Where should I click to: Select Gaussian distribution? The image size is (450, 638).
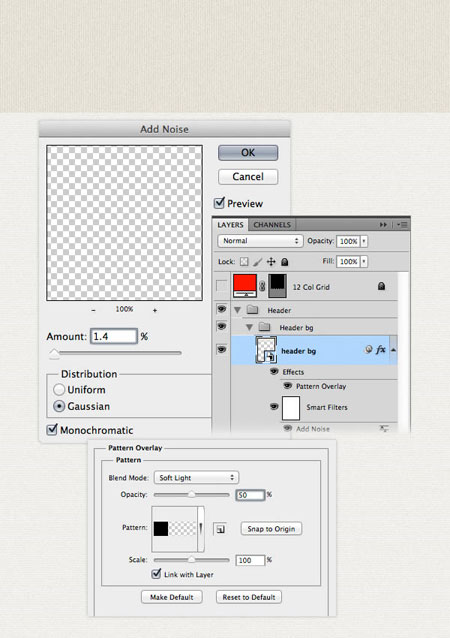pos(59,406)
